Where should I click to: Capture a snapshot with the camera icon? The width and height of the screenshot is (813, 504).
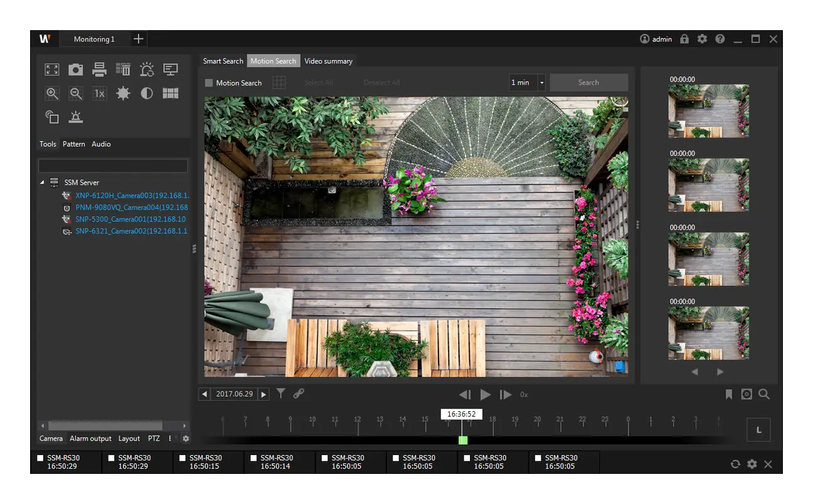(75, 70)
